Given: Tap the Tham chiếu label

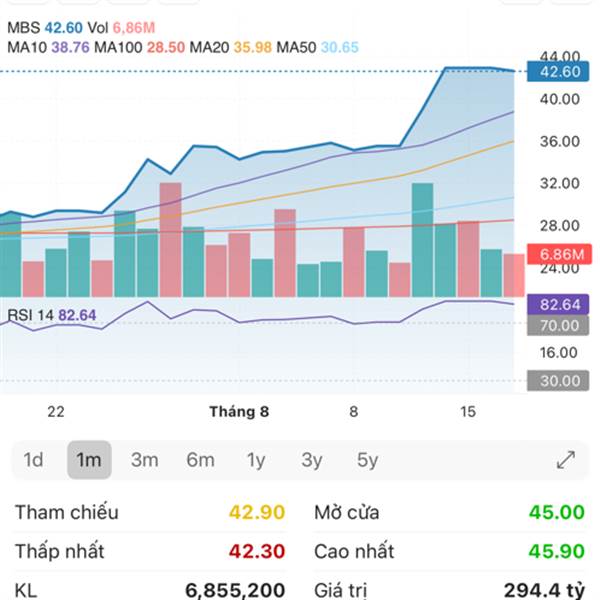Looking at the screenshot, I should (67, 512).
